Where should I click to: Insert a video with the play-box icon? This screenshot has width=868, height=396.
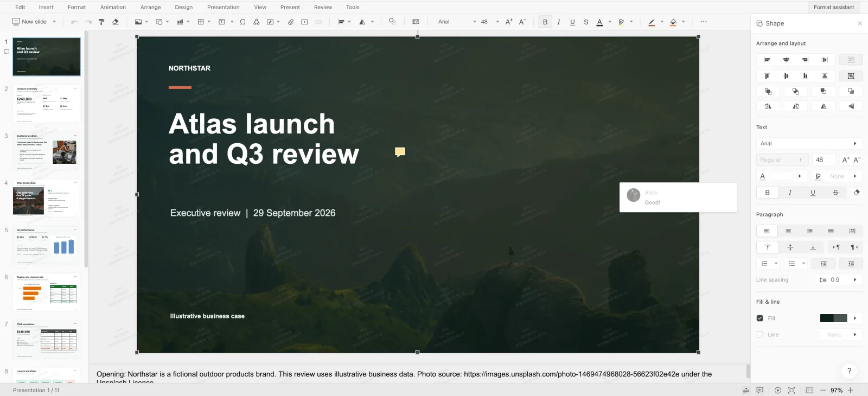[x=304, y=22]
